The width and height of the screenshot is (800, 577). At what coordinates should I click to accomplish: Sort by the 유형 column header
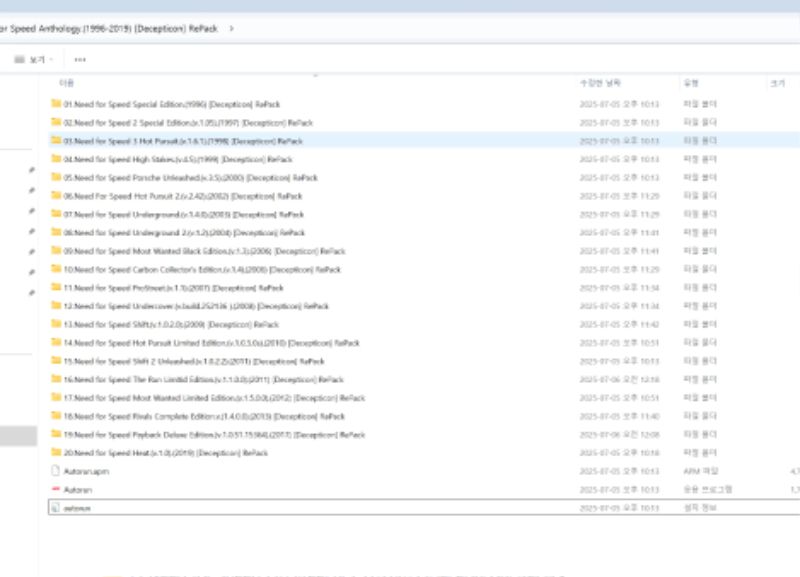691,83
